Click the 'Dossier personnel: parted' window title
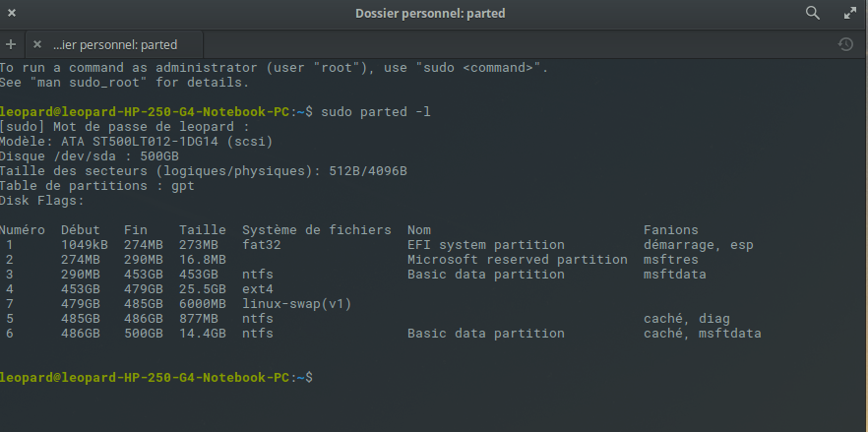Screen dimensions: 868x432 [433, 13]
